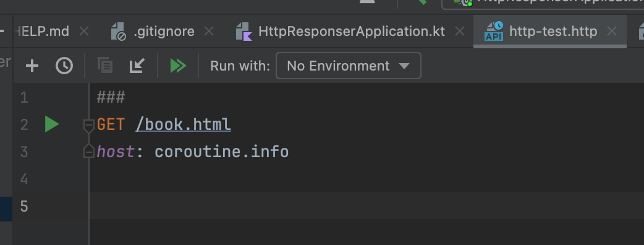Add a new HTTP request with plus icon

(32, 66)
